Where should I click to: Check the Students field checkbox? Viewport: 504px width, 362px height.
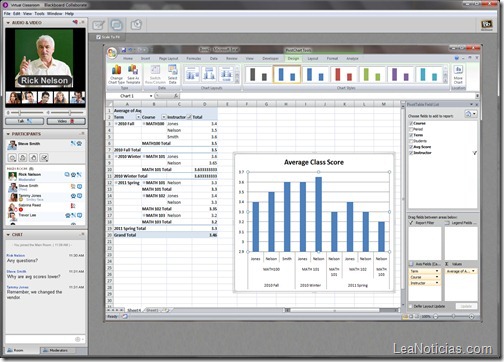click(411, 141)
